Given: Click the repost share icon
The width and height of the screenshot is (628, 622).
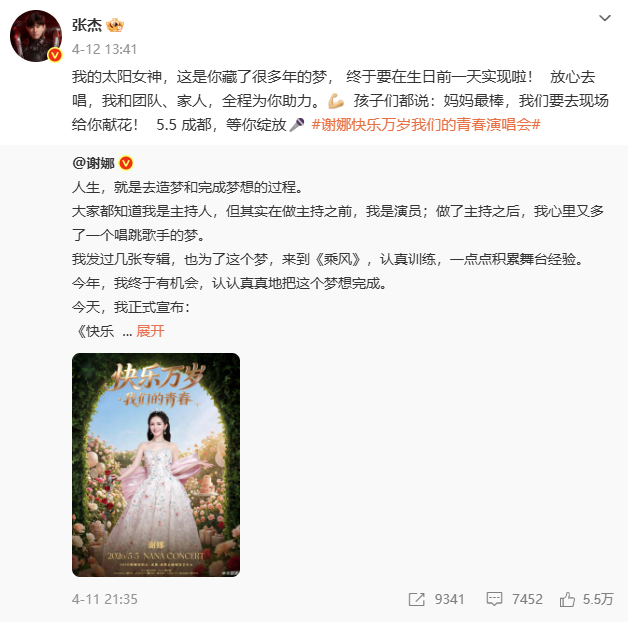Looking at the screenshot, I should [417, 599].
